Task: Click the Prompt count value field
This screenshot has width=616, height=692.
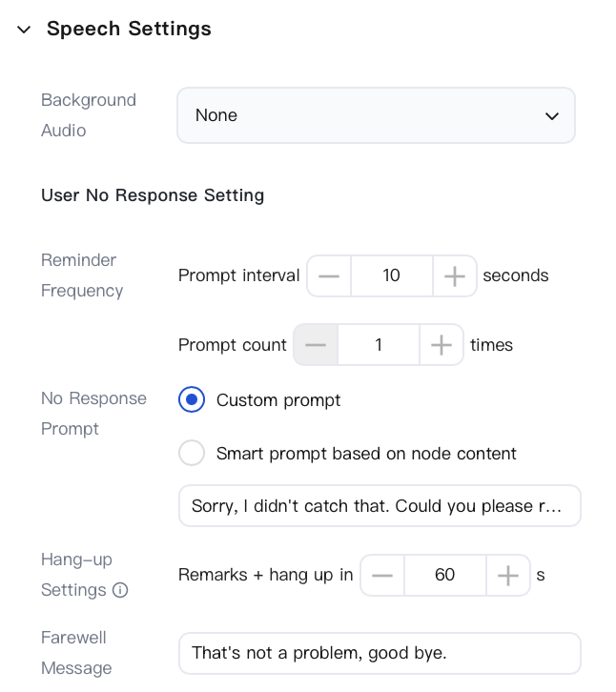Action: click(x=379, y=345)
